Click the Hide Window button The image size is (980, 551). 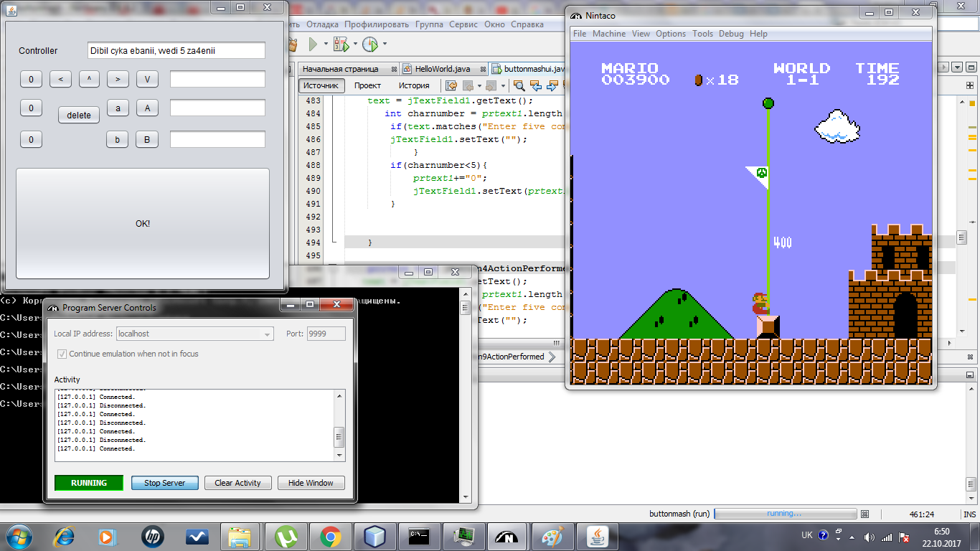point(311,483)
